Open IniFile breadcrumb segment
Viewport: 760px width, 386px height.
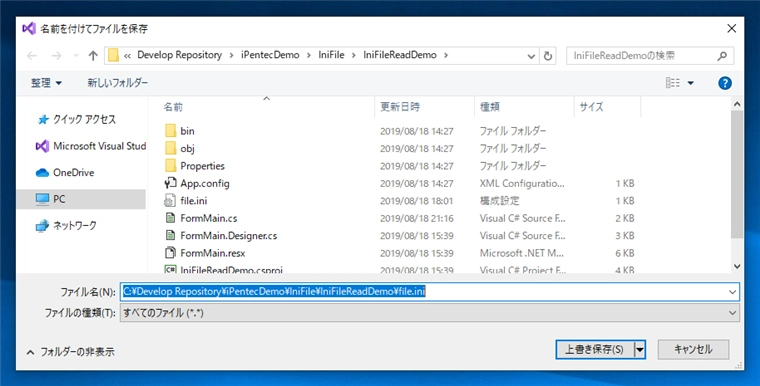click(x=331, y=55)
